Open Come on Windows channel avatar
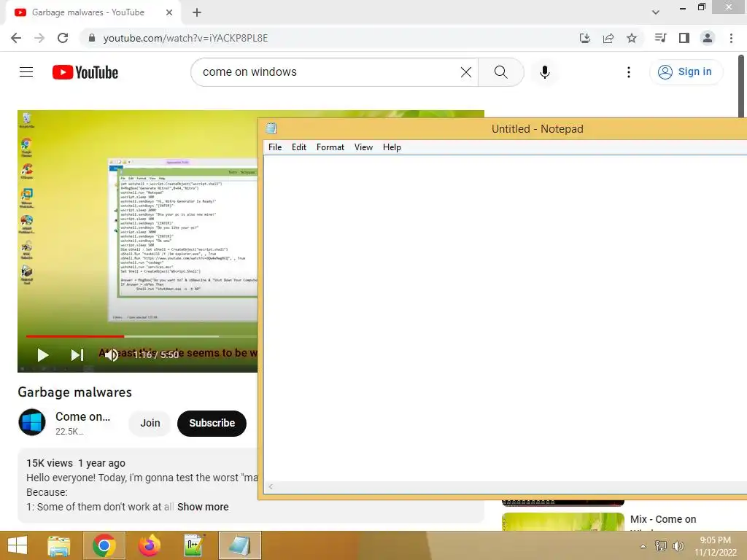747x560 pixels. click(x=32, y=422)
